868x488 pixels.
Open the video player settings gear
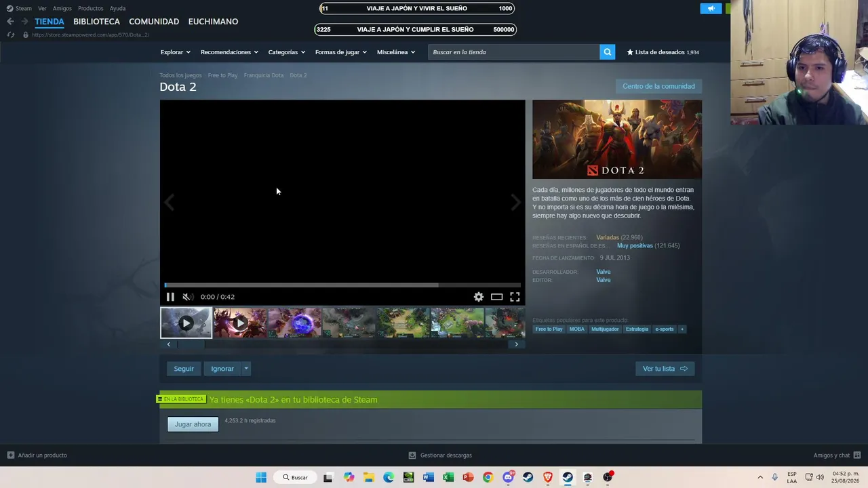(x=479, y=297)
